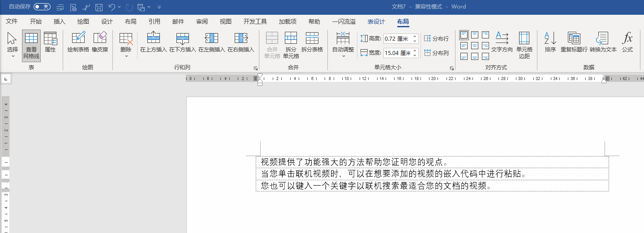This screenshot has width=644, height=233.
Task: Open the 帮助 tab
Action: 314,21
